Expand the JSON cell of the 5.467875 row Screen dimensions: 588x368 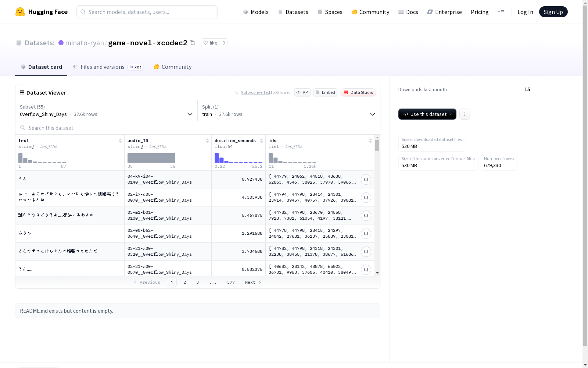(366, 216)
